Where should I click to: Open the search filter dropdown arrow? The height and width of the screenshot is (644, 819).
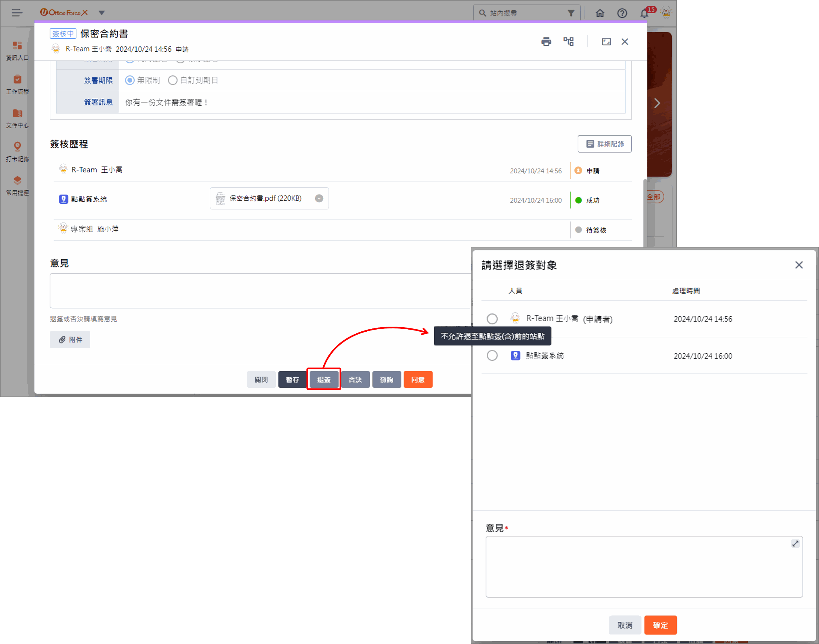click(x=571, y=13)
